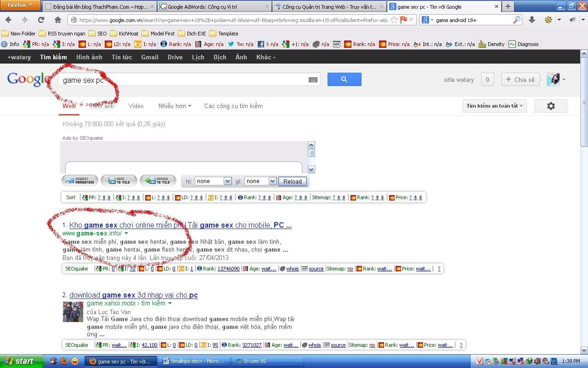The height and width of the screenshot is (368, 588).
Task: Select Tin tức in the Google bar
Action: coord(122,57)
